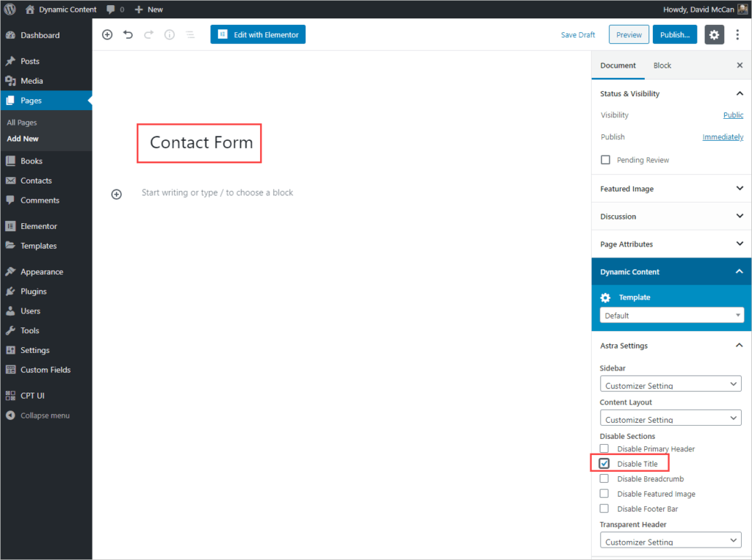Open block navigation list icon
752x560 pixels.
click(190, 34)
